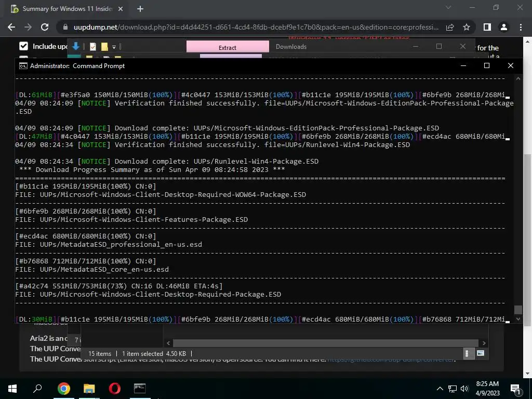Open Chrome side panel
The image size is (532, 399).
[x=487, y=27]
